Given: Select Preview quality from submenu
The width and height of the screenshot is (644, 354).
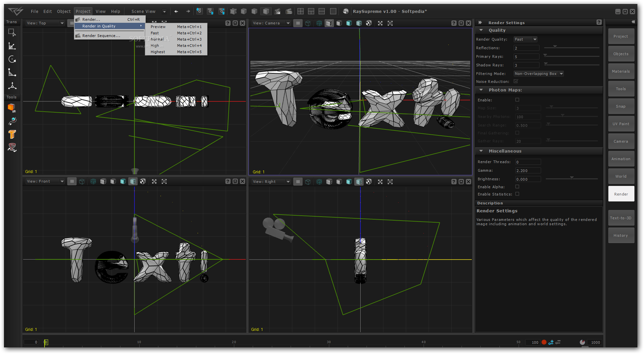Looking at the screenshot, I should pos(176,27).
